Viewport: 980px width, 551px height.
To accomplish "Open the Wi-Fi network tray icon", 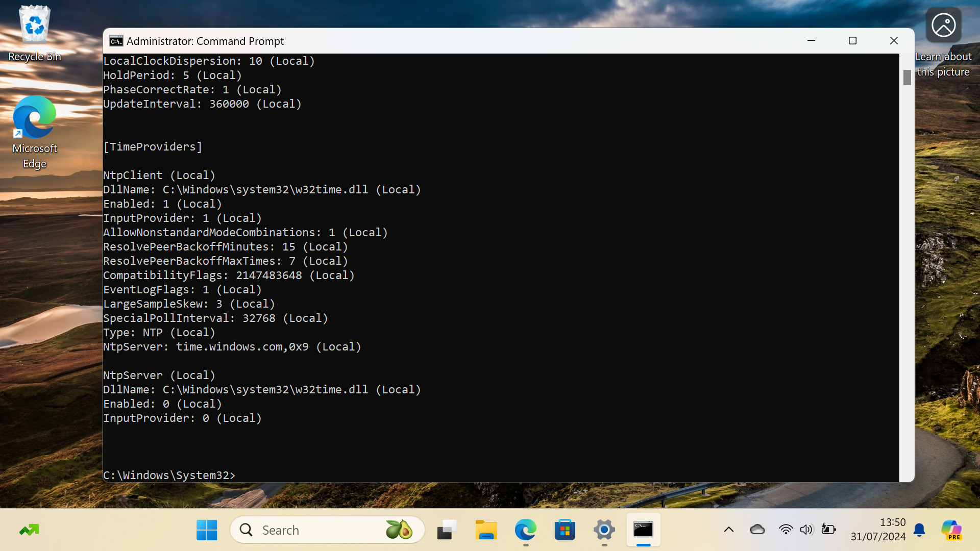I will (x=786, y=530).
